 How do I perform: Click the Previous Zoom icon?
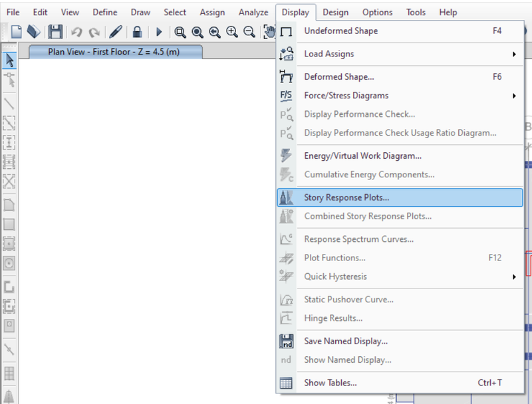click(214, 32)
